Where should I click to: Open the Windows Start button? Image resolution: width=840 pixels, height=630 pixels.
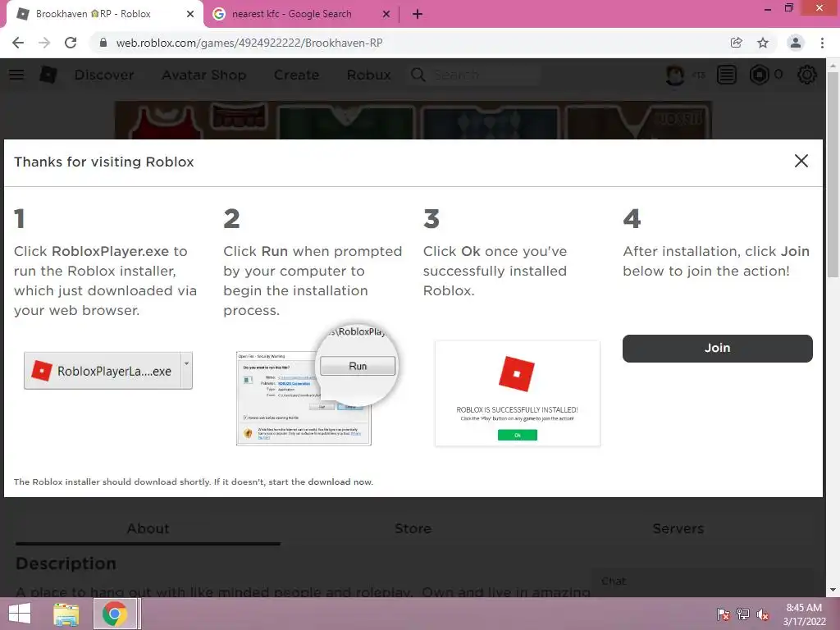pyautogui.click(x=20, y=614)
